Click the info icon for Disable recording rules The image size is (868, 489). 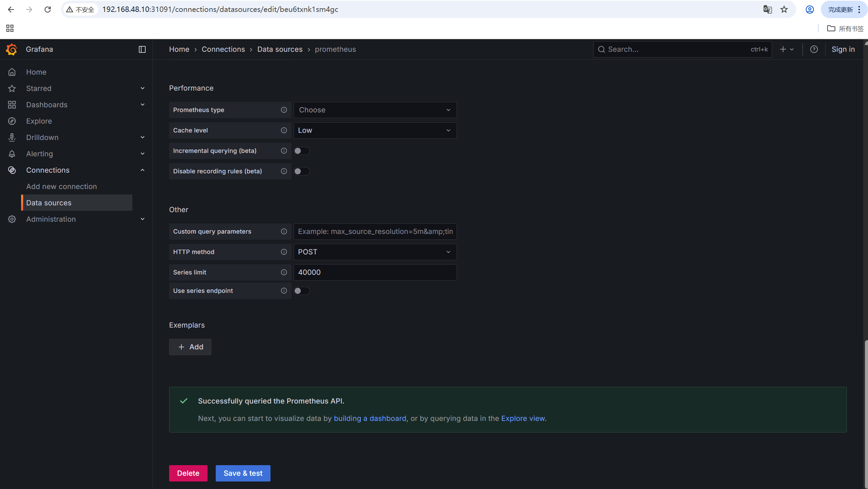[284, 171]
